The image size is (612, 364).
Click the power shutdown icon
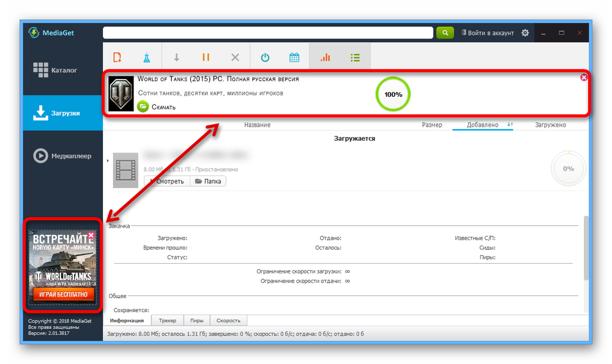pyautogui.click(x=265, y=57)
